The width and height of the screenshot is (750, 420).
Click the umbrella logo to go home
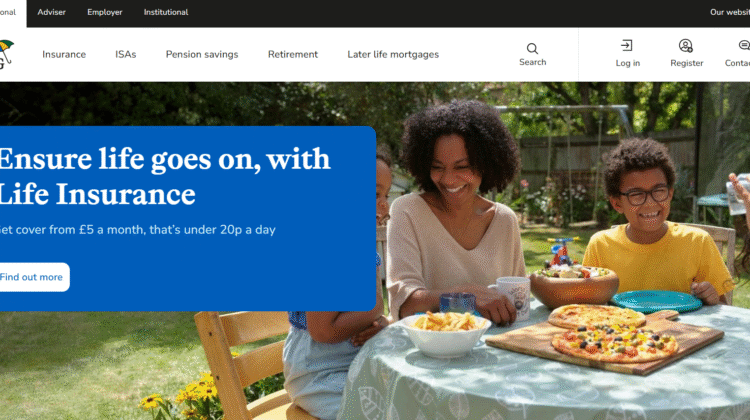[6, 54]
